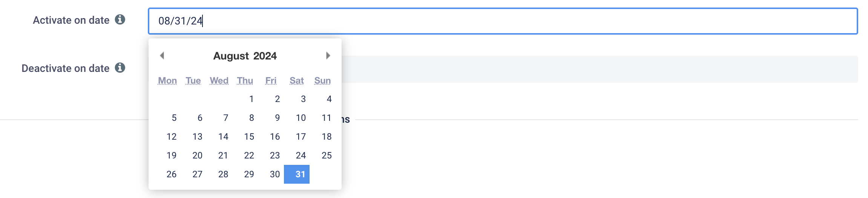Click the Mon weekday header
Screen dimensions: 868x198
[x=167, y=81]
